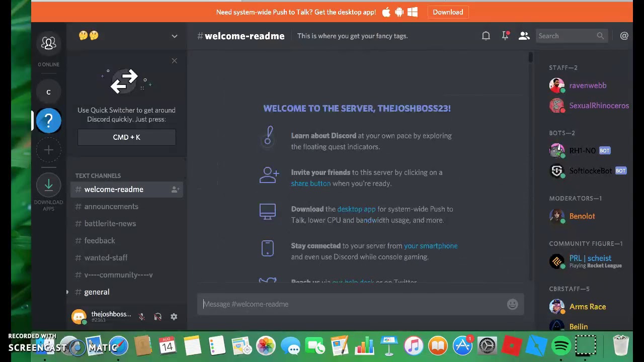Screen dimensions: 644x362
Task: Open server dropdown menu chevron
Action: (174, 36)
